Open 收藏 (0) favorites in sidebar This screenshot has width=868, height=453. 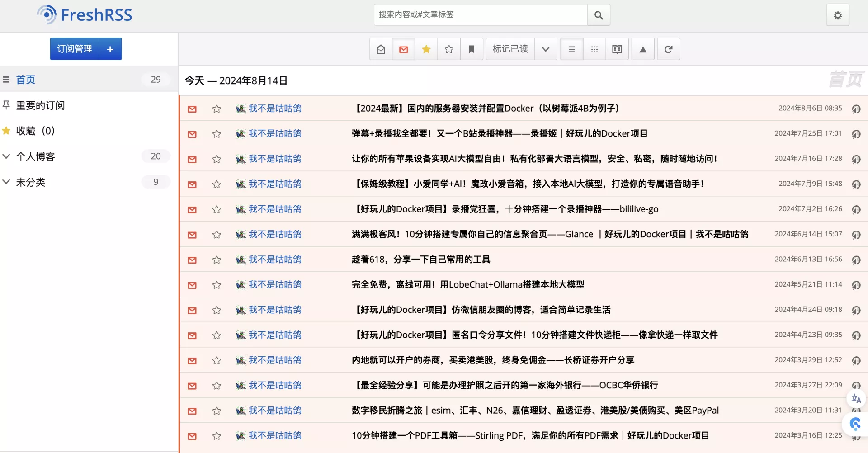(35, 131)
